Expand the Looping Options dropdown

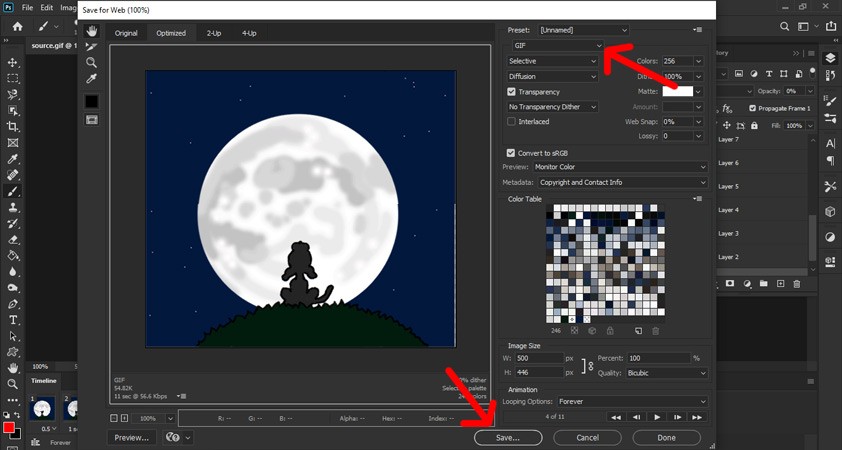(621, 401)
